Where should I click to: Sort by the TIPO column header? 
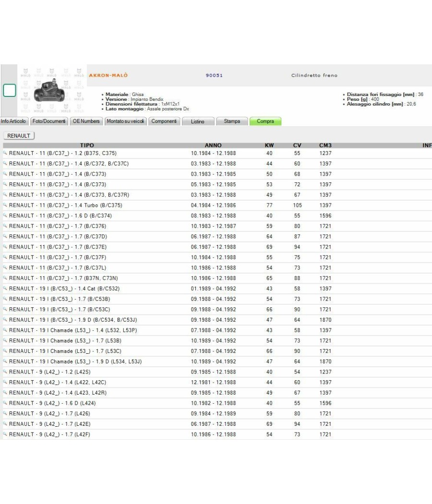click(x=87, y=145)
